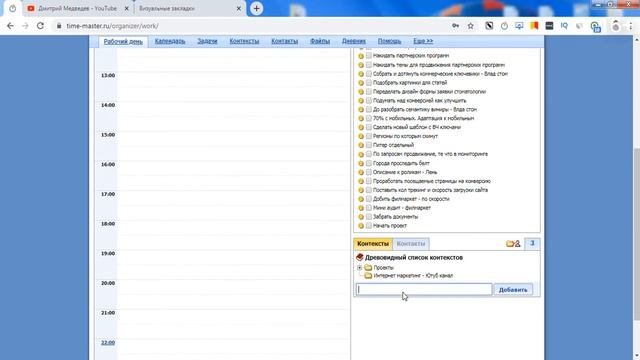This screenshot has width=640, height=360.
Task: Click the IQ extension icon
Action: (564, 26)
